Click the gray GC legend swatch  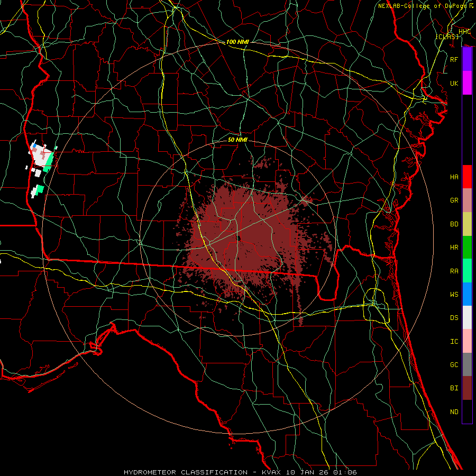467,364
